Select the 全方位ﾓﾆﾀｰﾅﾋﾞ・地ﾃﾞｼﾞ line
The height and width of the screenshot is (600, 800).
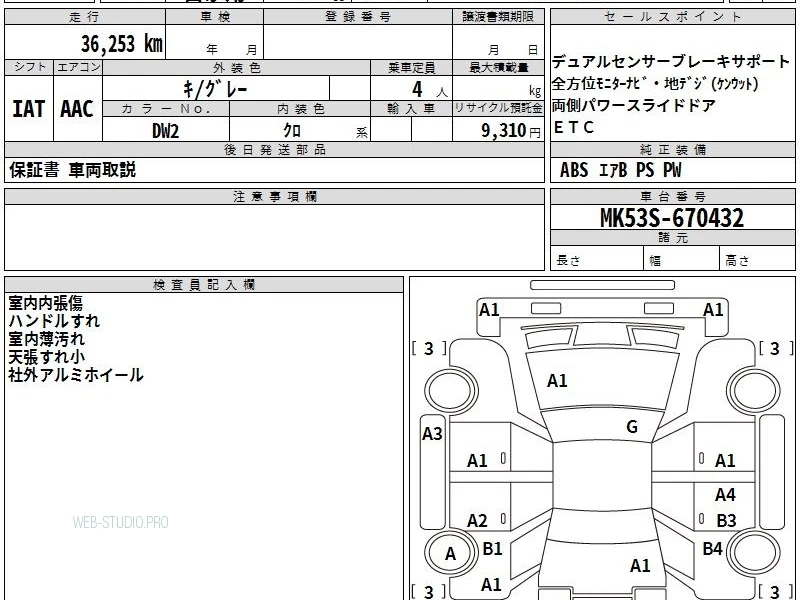point(655,84)
